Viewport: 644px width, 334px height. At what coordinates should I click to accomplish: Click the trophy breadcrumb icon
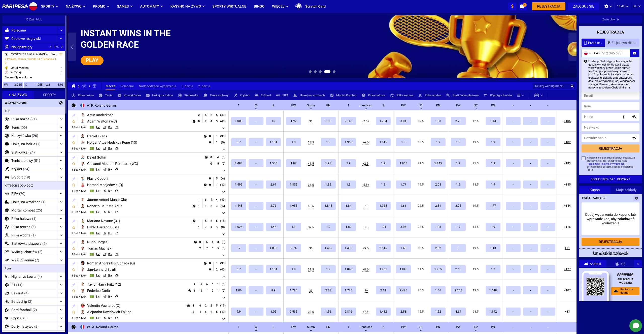[94, 86]
